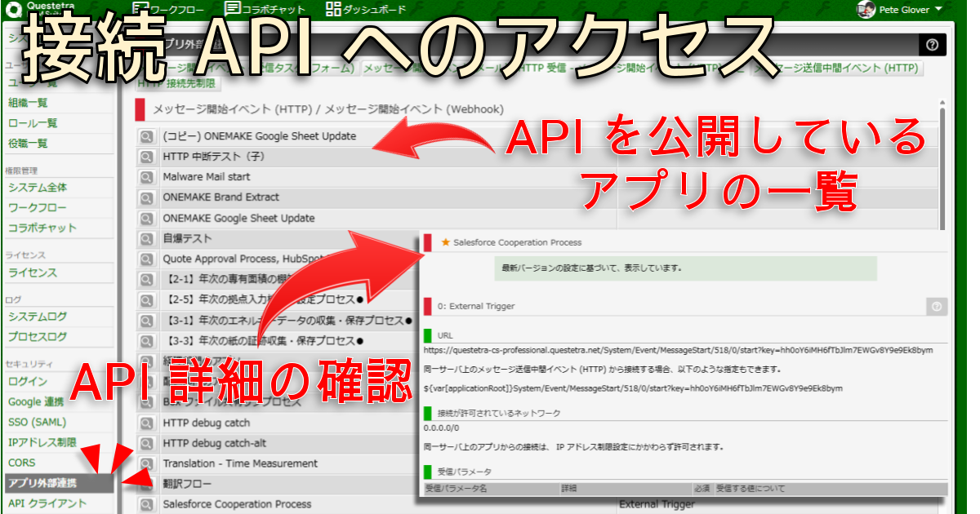
Task: Click magnifier icon beside 【3-1】年次のエネルギー row
Action: coord(147,321)
